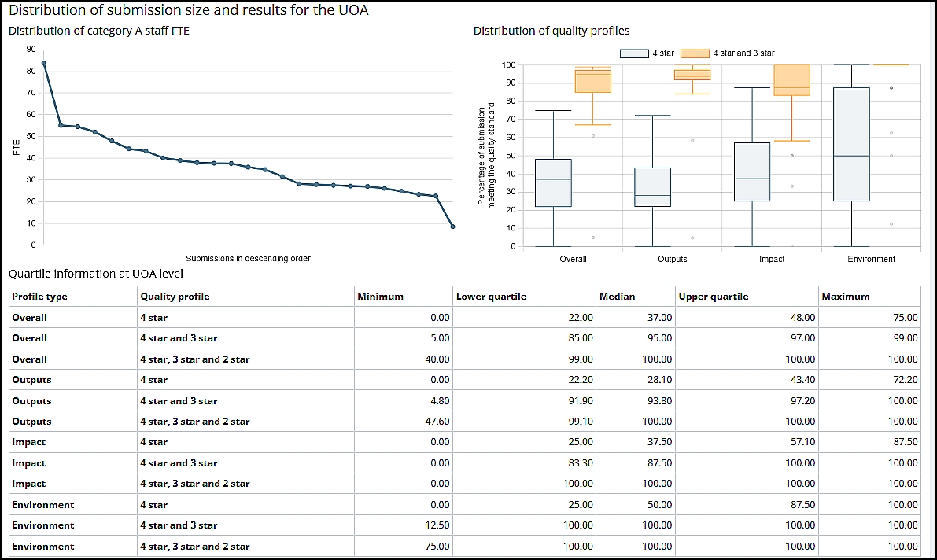Click the grey Impact 4 star box plot
Screen dimensions: 937x560
point(751,171)
